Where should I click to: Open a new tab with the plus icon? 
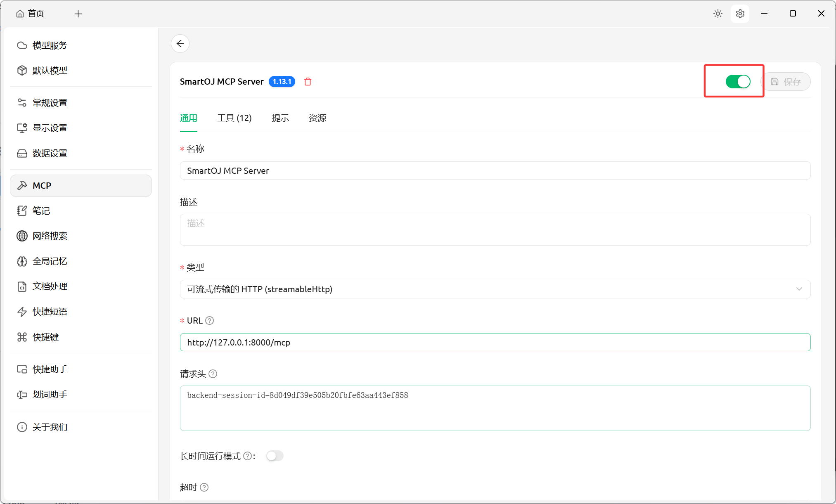pyautogui.click(x=78, y=14)
